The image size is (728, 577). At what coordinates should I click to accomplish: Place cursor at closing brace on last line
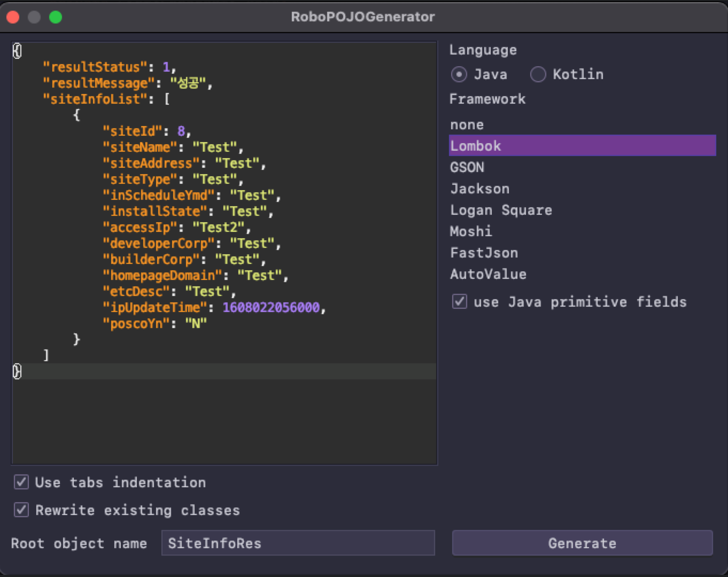coord(17,371)
